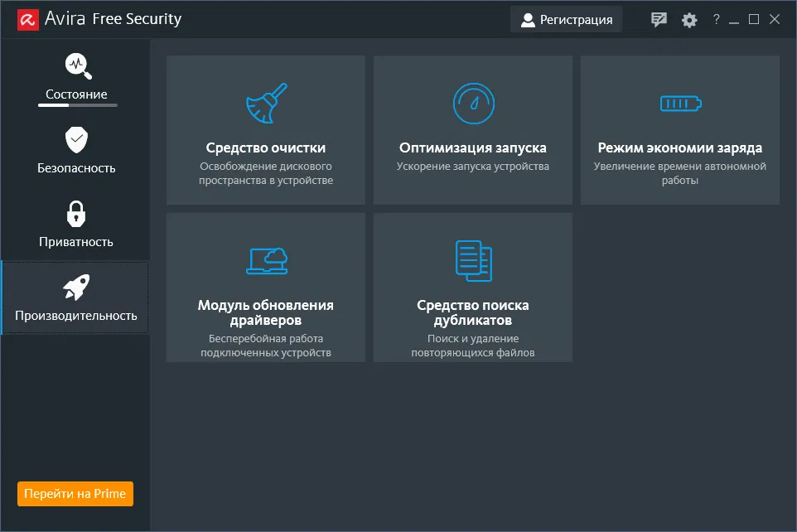
Task: Click the Avira red logo icon
Action: (29, 19)
